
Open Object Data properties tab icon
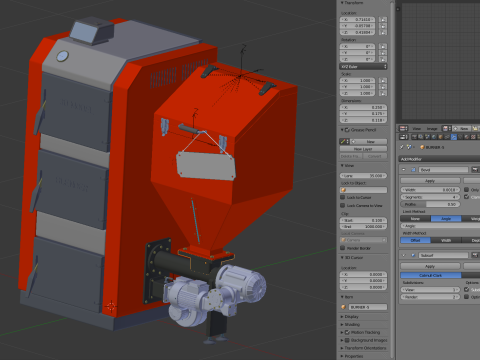(x=460, y=137)
